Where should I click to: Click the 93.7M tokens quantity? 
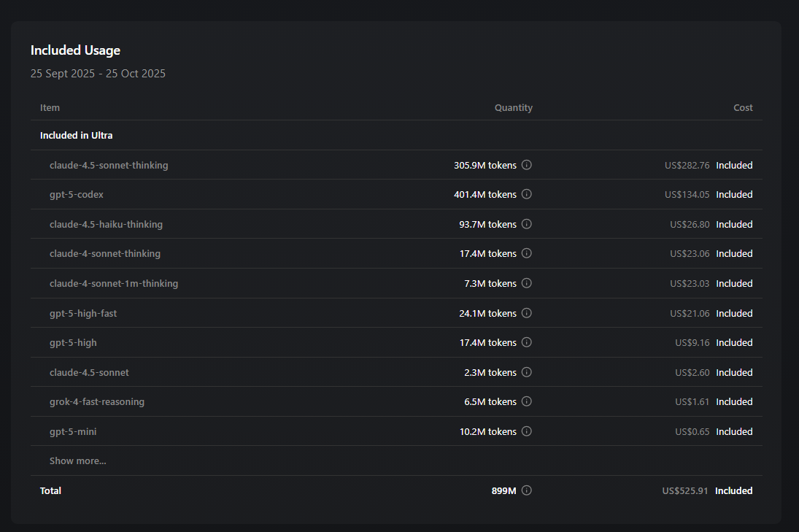tap(487, 224)
